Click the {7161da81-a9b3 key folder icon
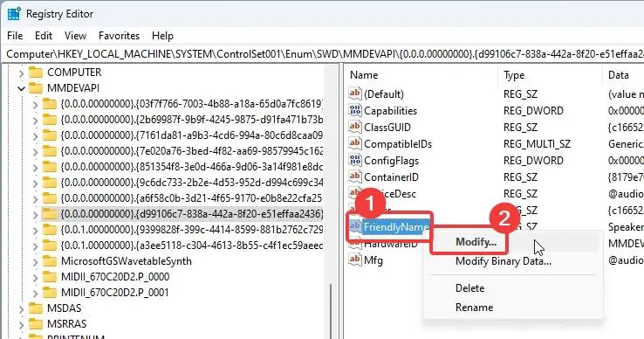Image resolution: width=644 pixels, height=339 pixels. [x=50, y=135]
